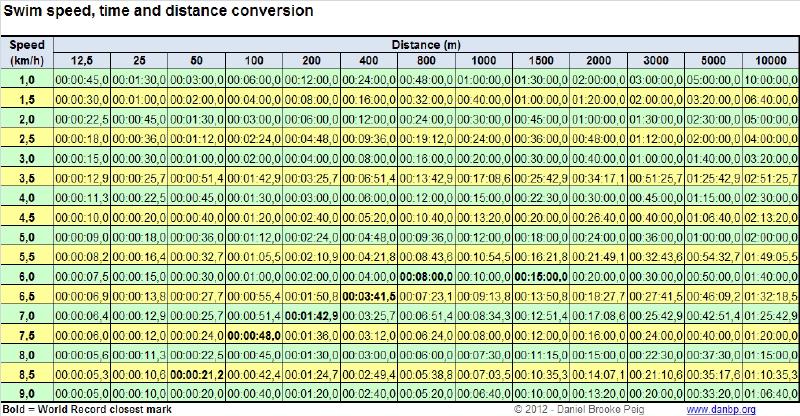
Task: Select the 6,5 speed row header
Action: pos(27,296)
